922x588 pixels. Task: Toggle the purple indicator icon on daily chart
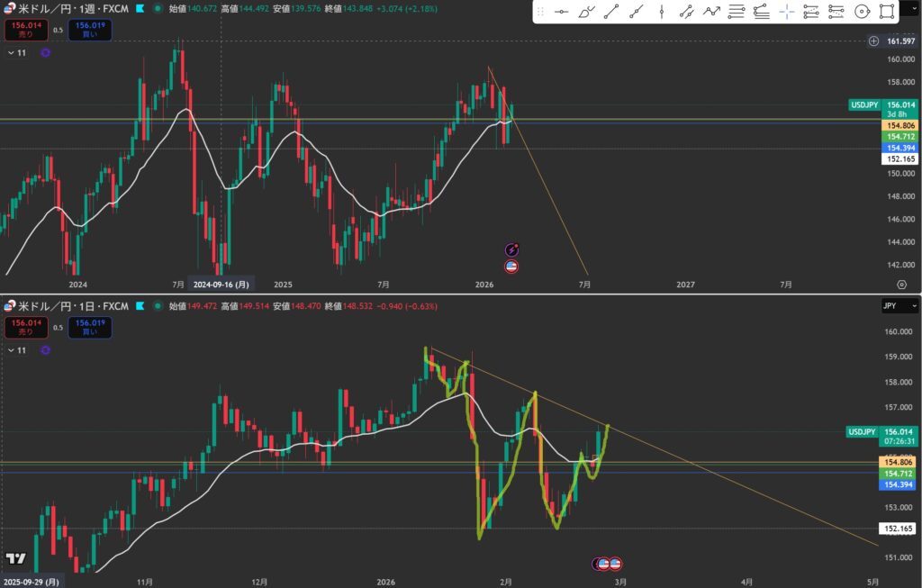pyautogui.click(x=45, y=348)
